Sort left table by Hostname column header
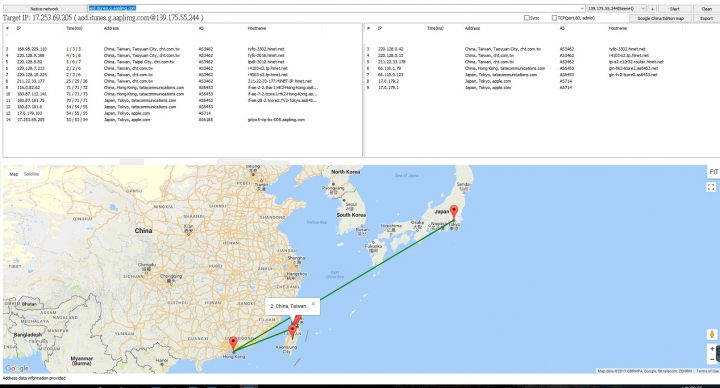 click(257, 28)
